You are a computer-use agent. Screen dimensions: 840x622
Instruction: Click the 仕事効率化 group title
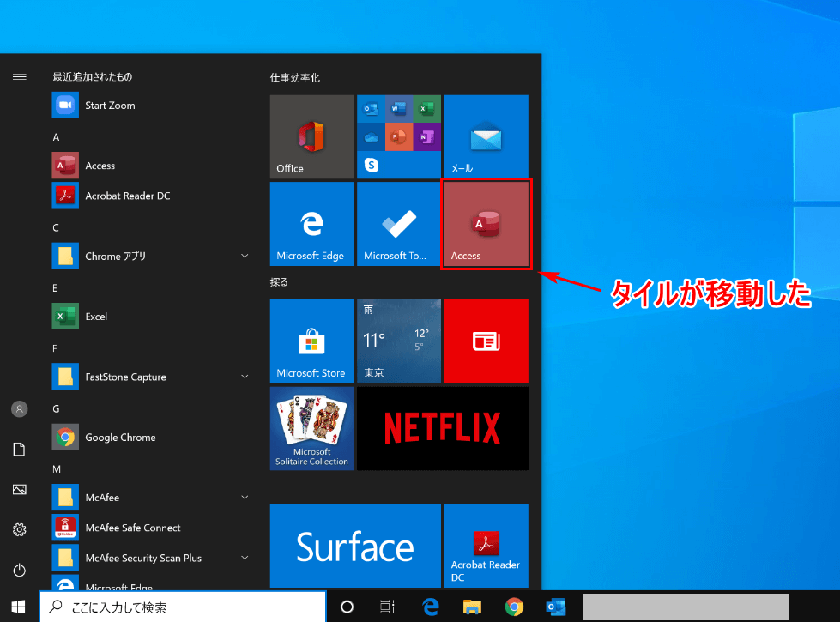coord(294,78)
